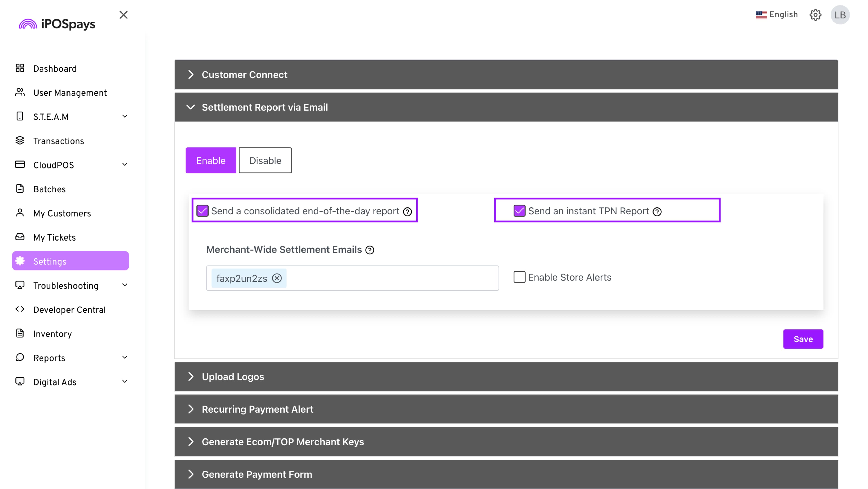Remove the faxp2un2zs email tag
868x489 pixels.
pos(277,278)
